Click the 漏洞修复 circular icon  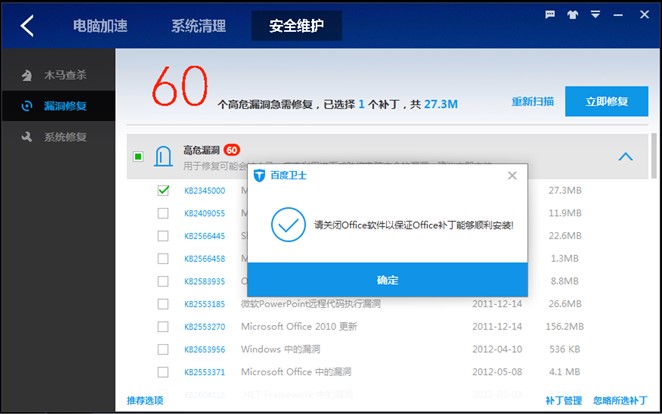pos(27,106)
